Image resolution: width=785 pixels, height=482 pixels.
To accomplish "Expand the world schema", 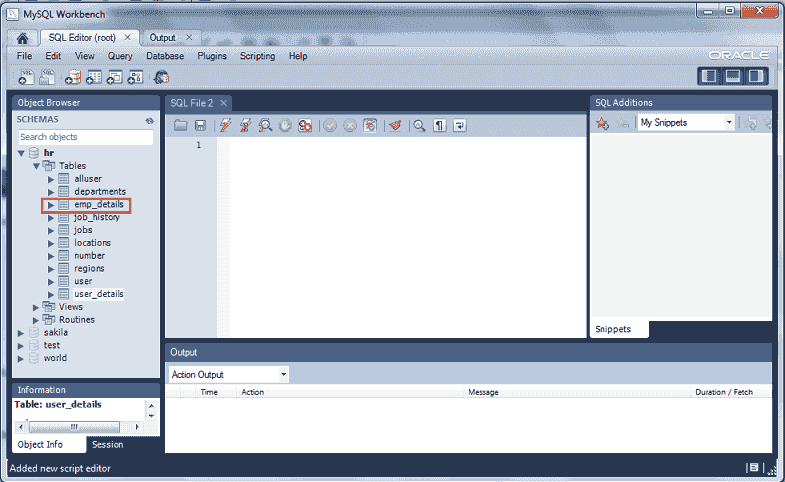I will (21, 358).
